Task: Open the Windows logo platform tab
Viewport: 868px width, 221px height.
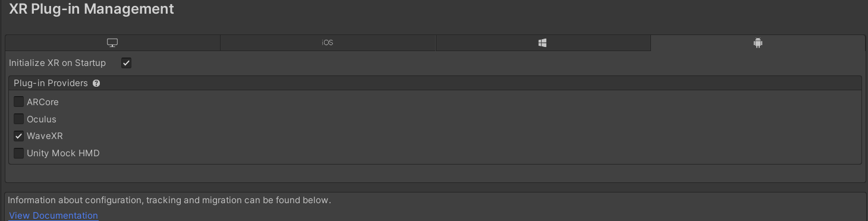Action: [x=542, y=43]
